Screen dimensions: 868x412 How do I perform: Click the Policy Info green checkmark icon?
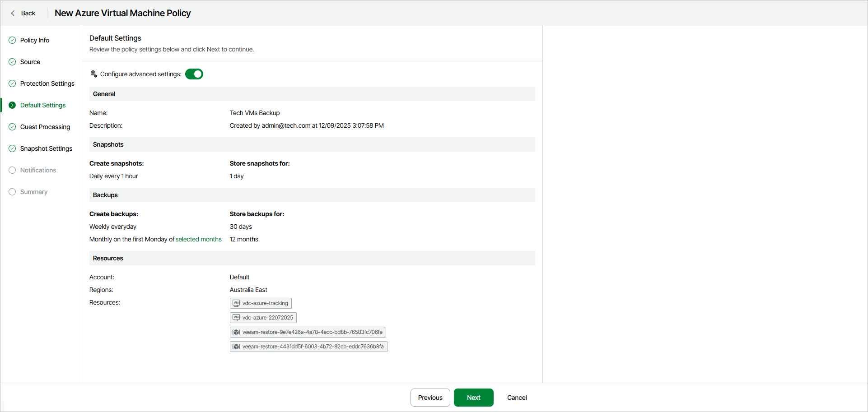pyautogui.click(x=12, y=40)
